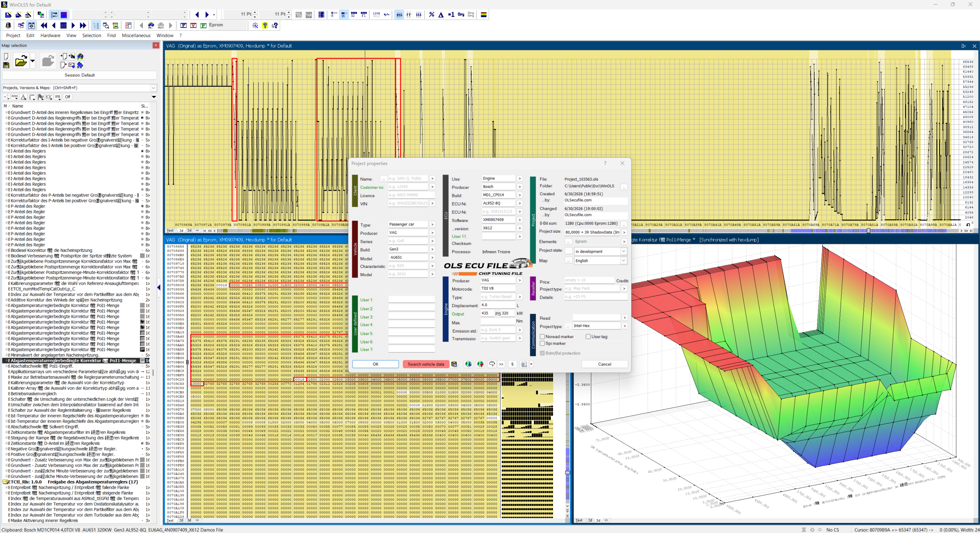Click the new blank document icon in Map selection
The height and width of the screenshot is (533, 980).
(x=6, y=57)
